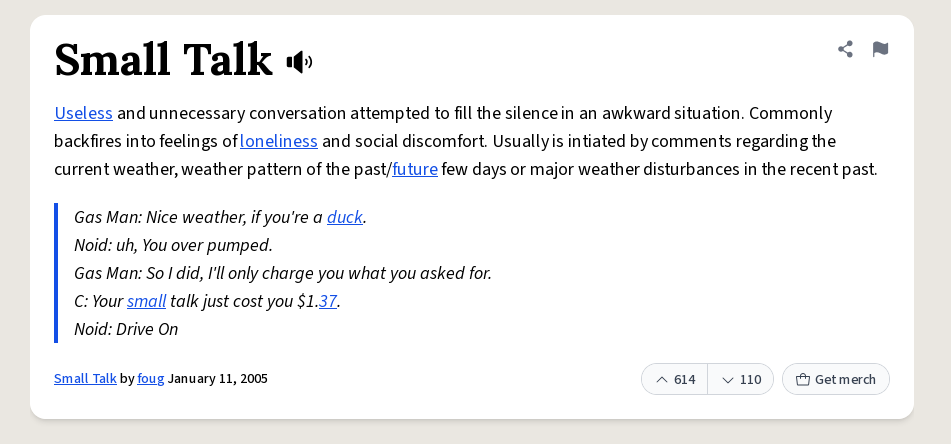Report this definition with the flag icon

coord(880,49)
